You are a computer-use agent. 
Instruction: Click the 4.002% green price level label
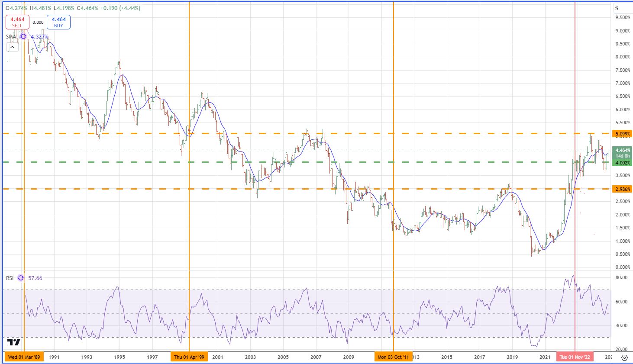623,163
